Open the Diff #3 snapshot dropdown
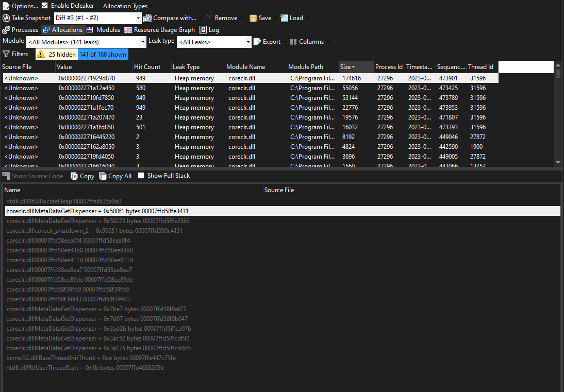The width and height of the screenshot is (564, 392). pyautogui.click(x=138, y=18)
